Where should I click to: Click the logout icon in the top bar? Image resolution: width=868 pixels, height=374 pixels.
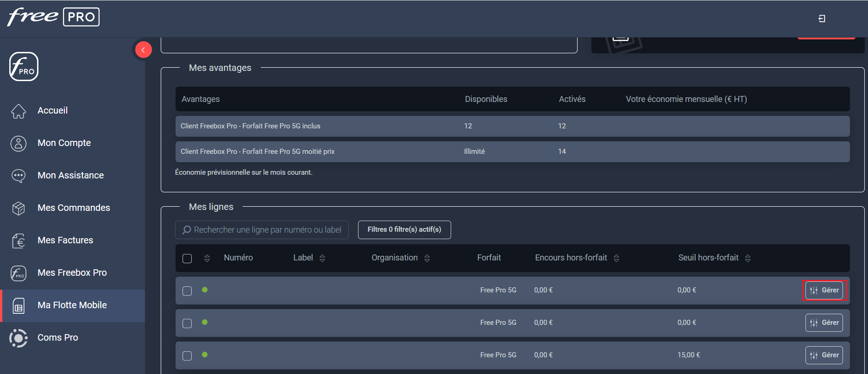coord(822,19)
